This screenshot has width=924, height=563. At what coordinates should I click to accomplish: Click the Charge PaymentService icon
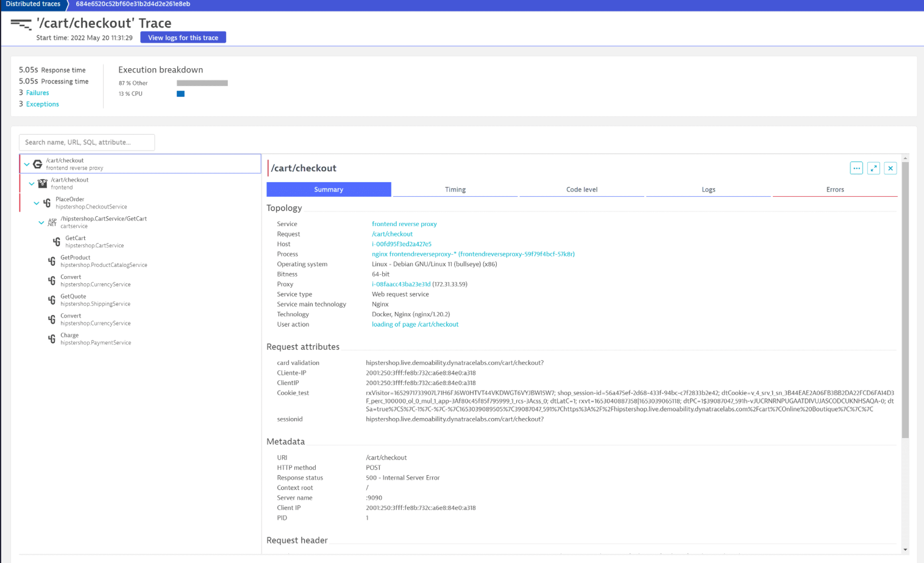point(52,339)
